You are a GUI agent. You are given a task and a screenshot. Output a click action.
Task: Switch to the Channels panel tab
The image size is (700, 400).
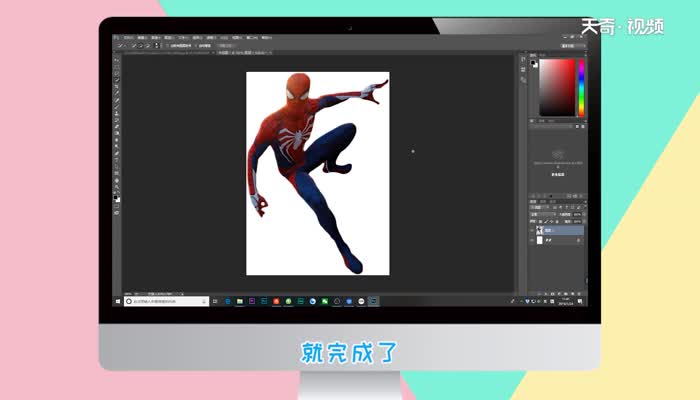tap(543, 202)
